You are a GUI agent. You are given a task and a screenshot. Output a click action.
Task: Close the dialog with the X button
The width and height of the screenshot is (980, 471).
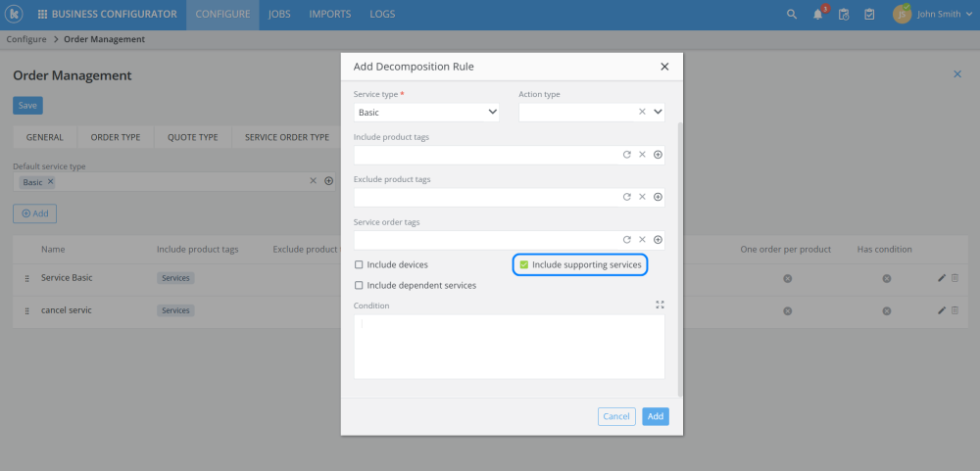click(664, 67)
